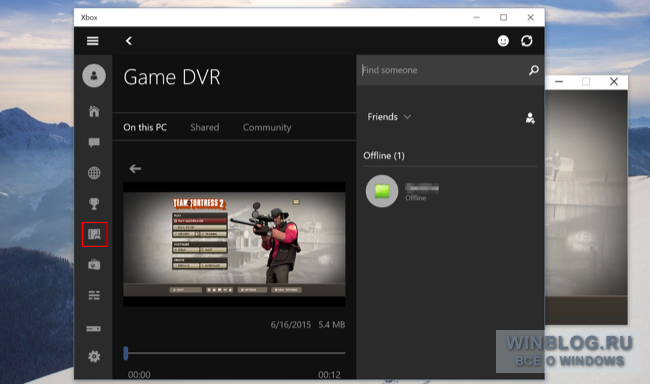Open the hamburger menu in Xbox app
This screenshot has height=384, width=650.
pyautogui.click(x=92, y=41)
